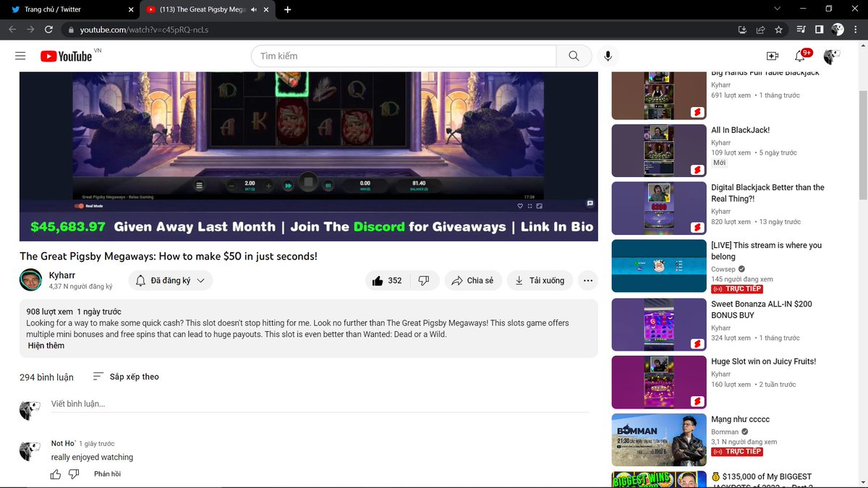Open Chrome media control icon
The width and height of the screenshot is (868, 488).
click(x=801, y=30)
